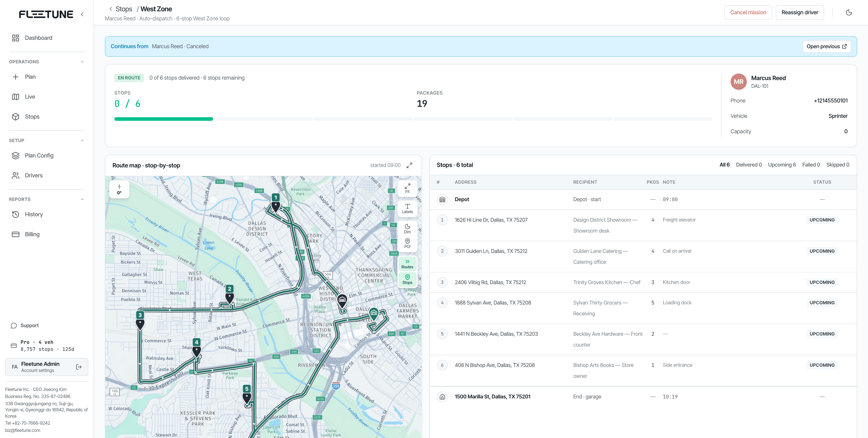Open History in the sidebar
Screen dimensions: 868x438
(x=47, y=214)
